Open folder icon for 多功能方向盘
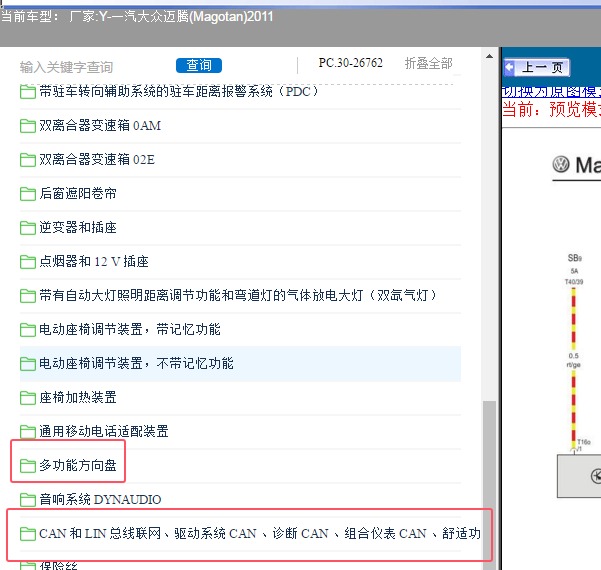 [x=28, y=466]
